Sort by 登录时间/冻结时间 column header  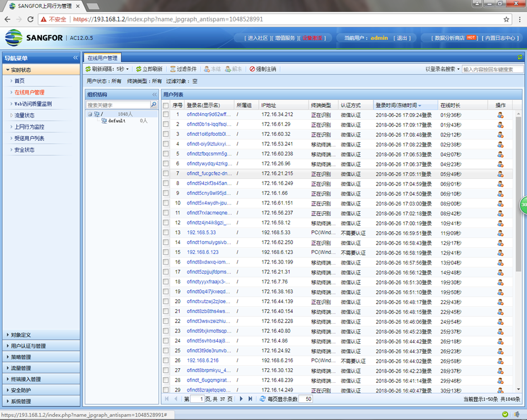pos(405,105)
